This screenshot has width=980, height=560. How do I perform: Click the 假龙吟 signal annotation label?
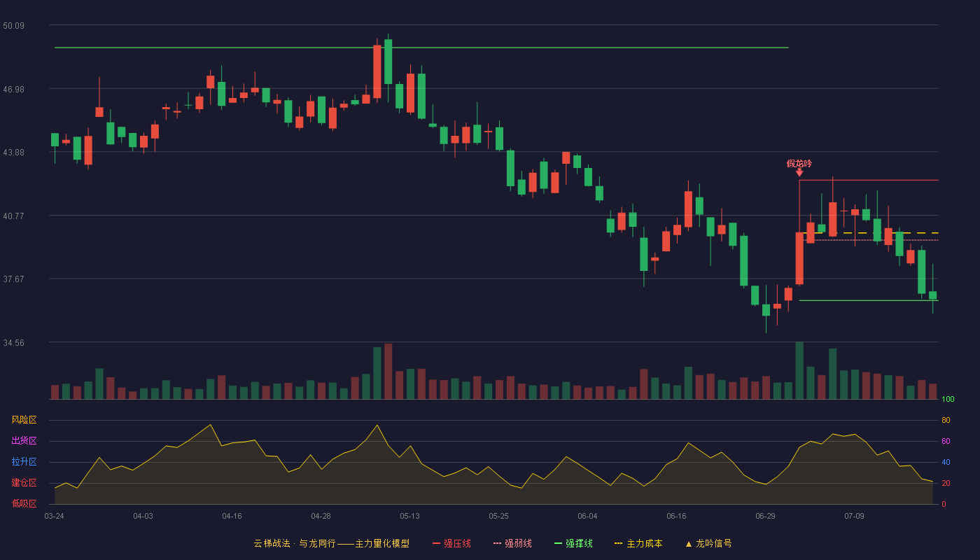coord(799,163)
